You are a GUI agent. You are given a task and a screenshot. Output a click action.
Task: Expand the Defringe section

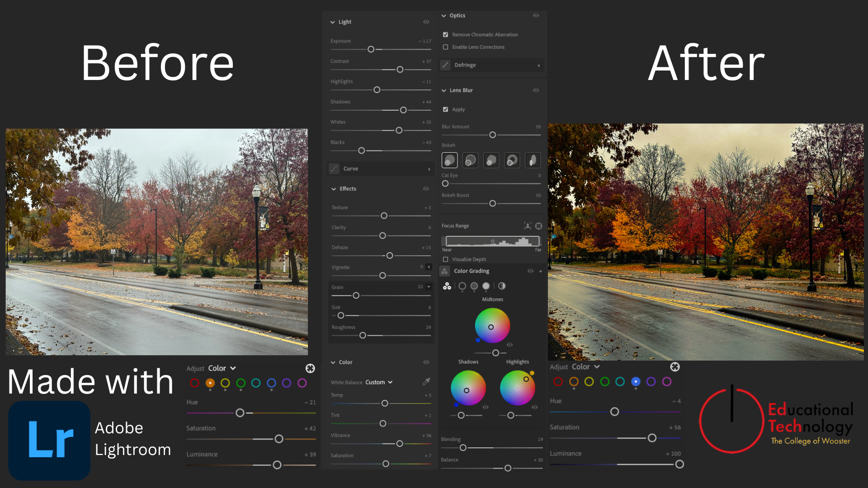tap(539, 65)
